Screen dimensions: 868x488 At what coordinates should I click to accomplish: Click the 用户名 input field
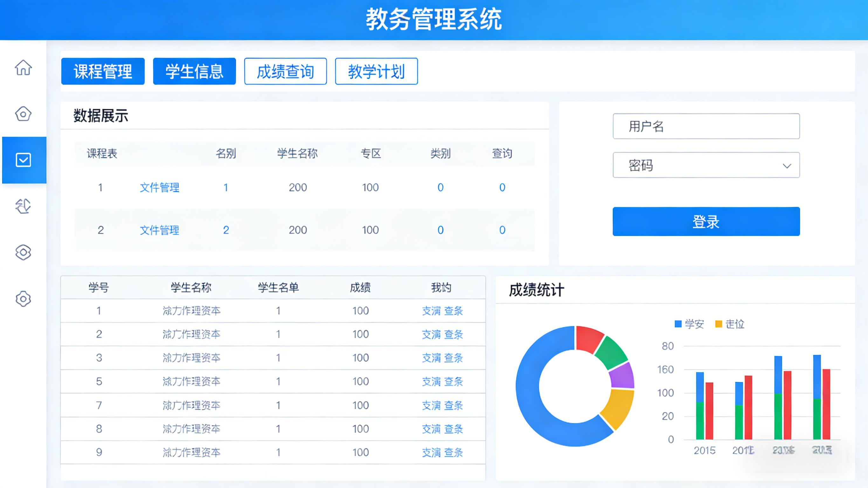706,127
